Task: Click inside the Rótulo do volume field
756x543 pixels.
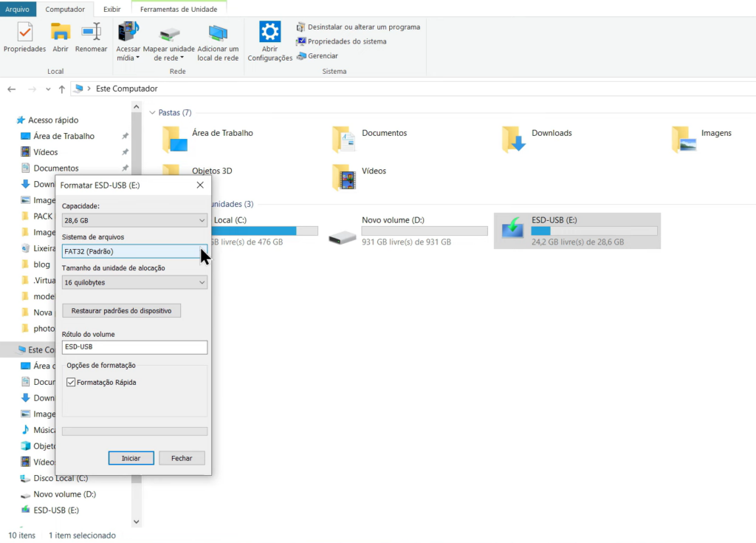Action: coord(134,346)
